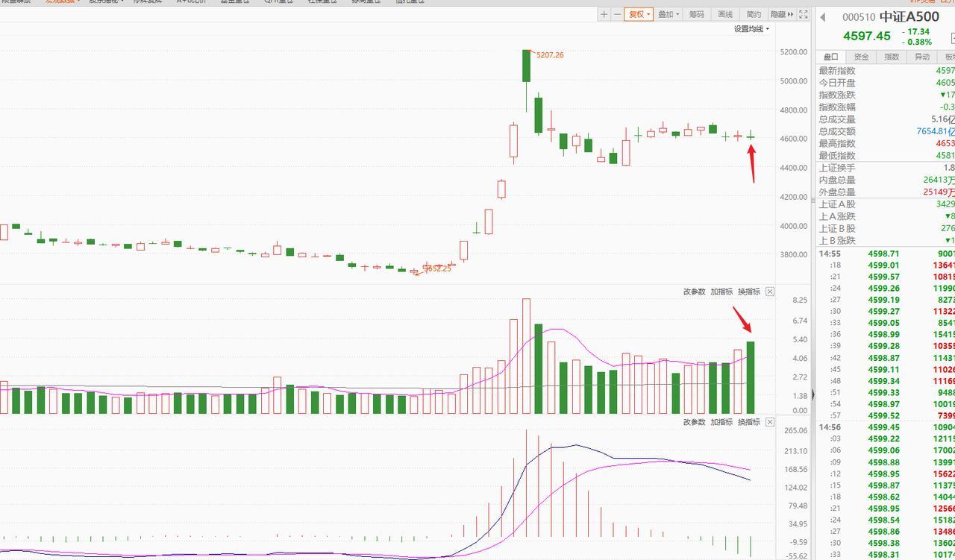Click the 4597.45 current price
The image size is (955, 560).
pos(867,36)
